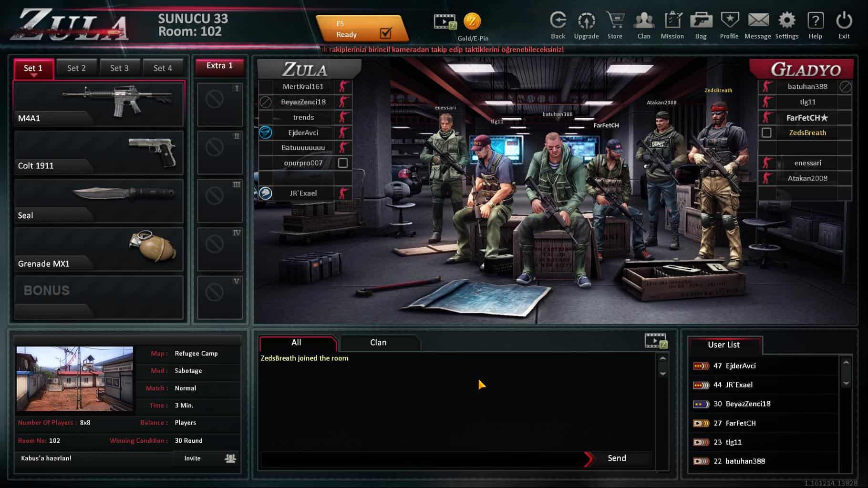Select JR`Exael in the User List
Image resolution: width=868 pixels, height=488 pixels.
pos(763,385)
